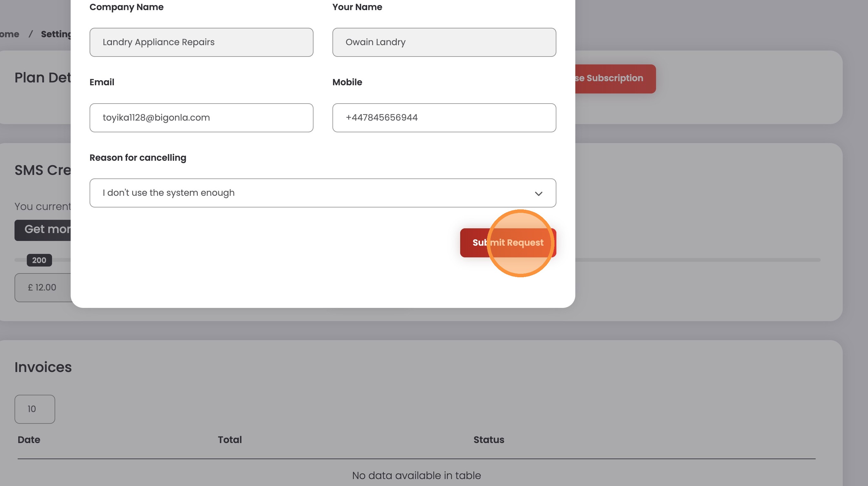Click the Reason for cancelling label
This screenshot has width=868, height=486.
(138, 158)
